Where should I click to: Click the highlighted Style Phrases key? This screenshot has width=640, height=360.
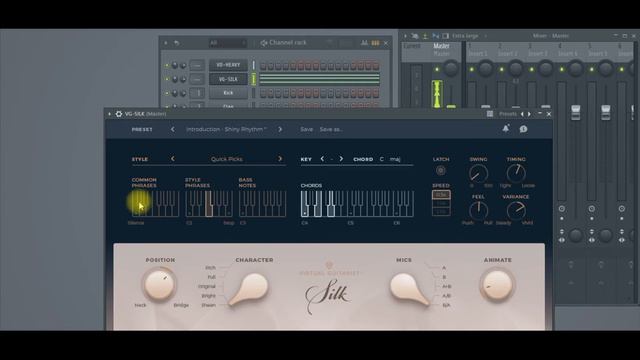209,203
